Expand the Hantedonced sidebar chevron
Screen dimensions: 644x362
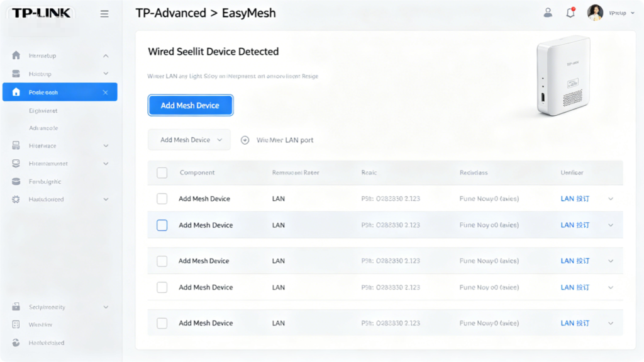point(106,199)
